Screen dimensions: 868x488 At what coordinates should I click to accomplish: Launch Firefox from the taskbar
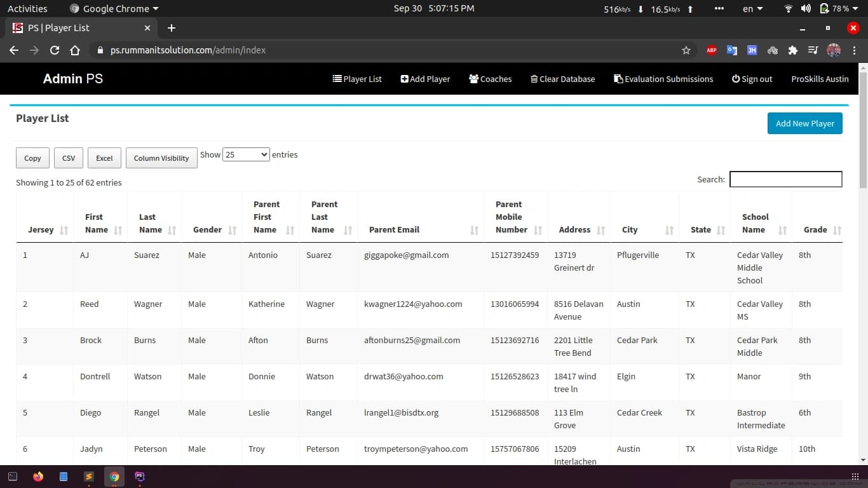(38, 476)
